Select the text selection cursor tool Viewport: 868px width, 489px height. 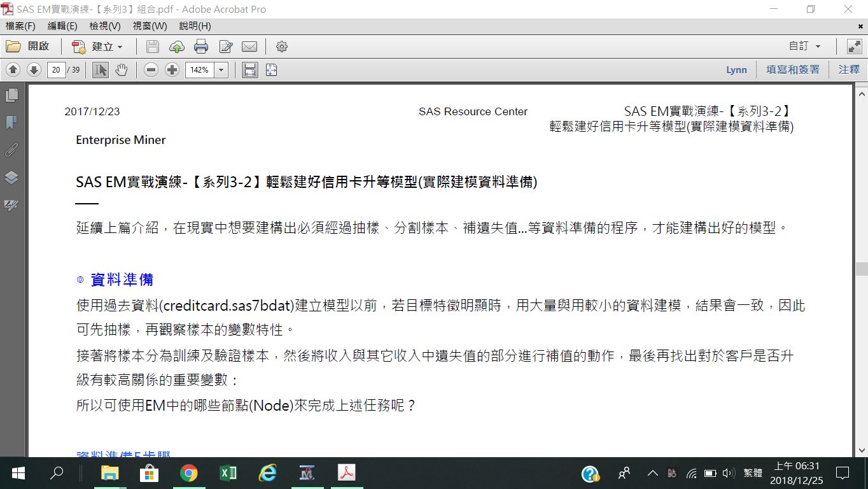pos(100,69)
